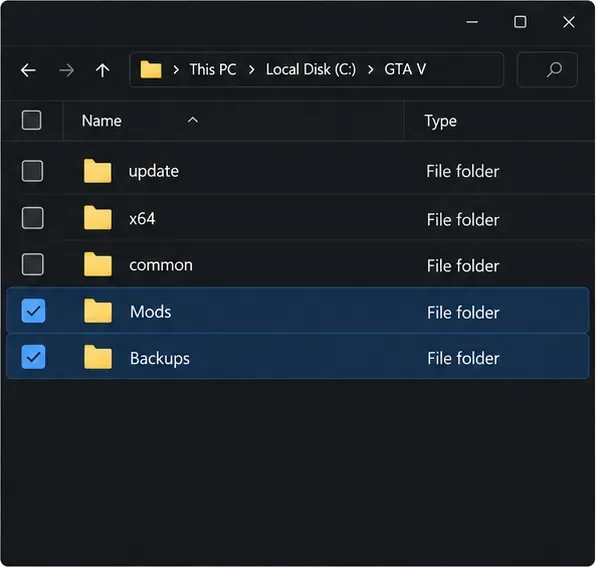This screenshot has height=567, width=596.
Task: Open This PC in breadcrumb
Action: tap(213, 70)
